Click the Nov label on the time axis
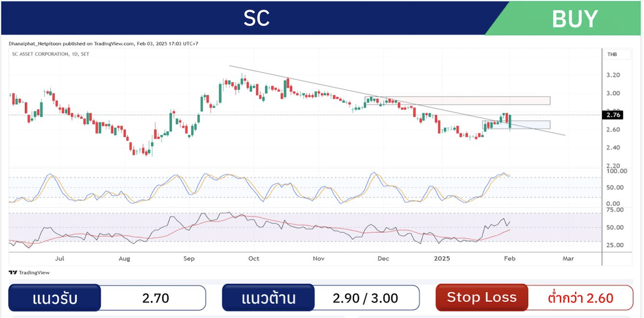The height and width of the screenshot is (318, 644). coord(318,258)
